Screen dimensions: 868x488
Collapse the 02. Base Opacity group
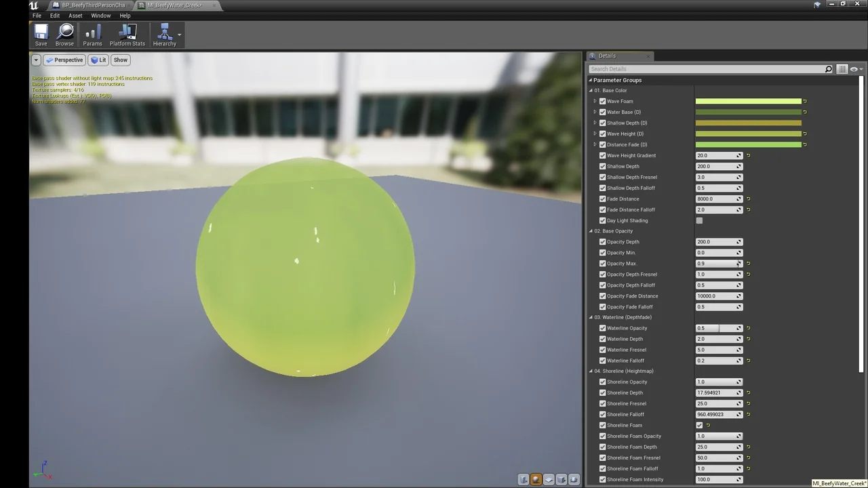[x=591, y=231]
